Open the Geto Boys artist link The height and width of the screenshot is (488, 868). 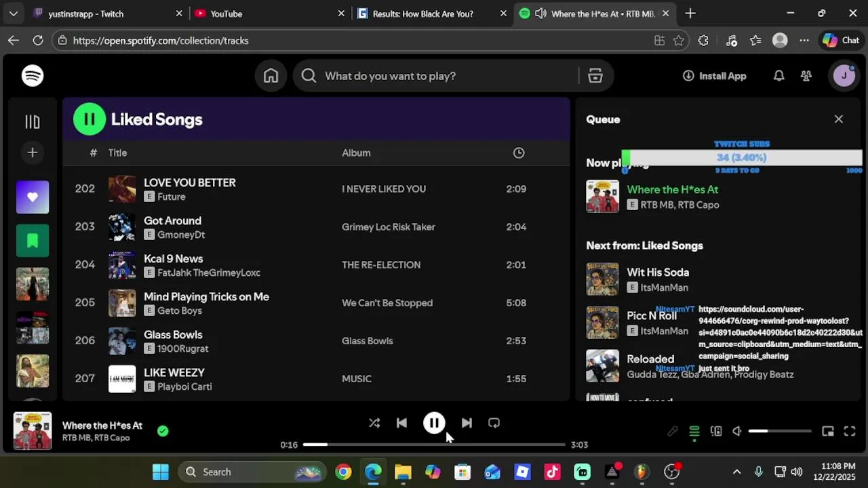[x=180, y=311]
